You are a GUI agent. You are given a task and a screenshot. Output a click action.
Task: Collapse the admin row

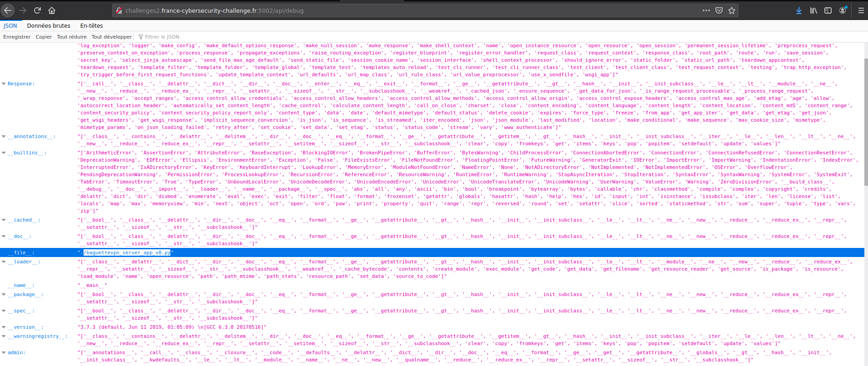tap(4, 353)
